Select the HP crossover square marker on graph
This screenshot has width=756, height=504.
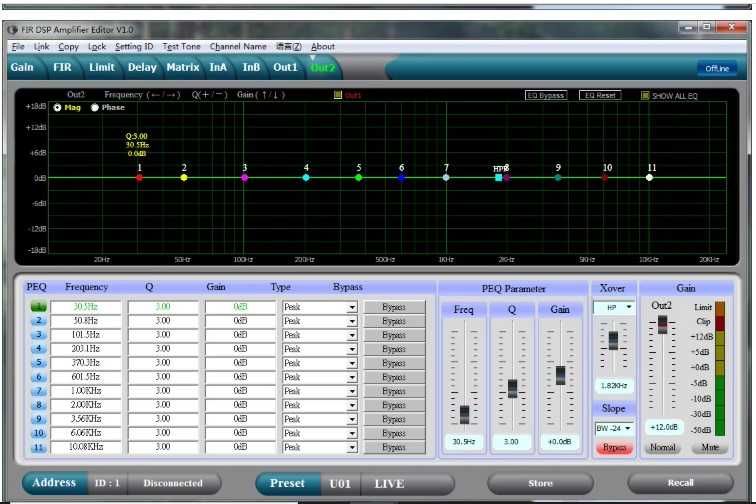coord(498,177)
